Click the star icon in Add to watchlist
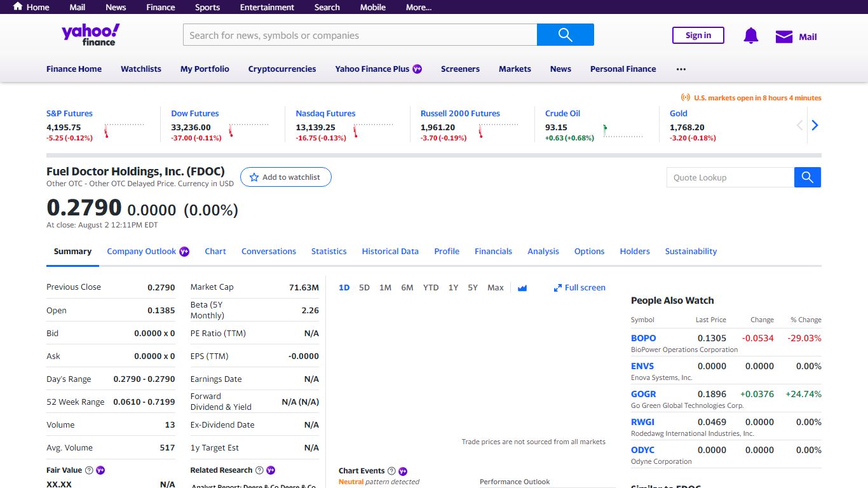 click(x=254, y=177)
